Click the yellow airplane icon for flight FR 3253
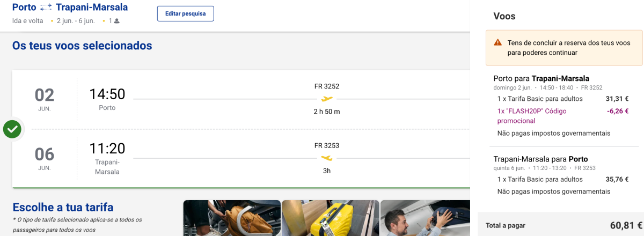This screenshot has width=644, height=236. [327, 158]
